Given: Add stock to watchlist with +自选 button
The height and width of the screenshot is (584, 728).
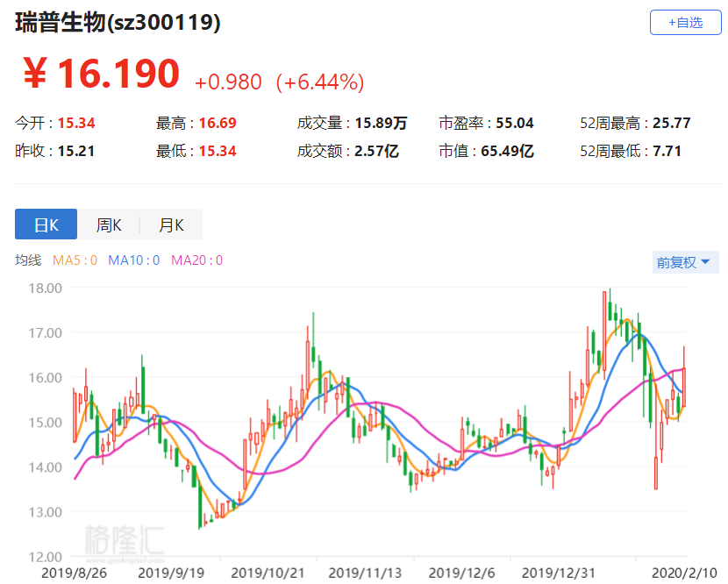Looking at the screenshot, I should coord(685,22).
